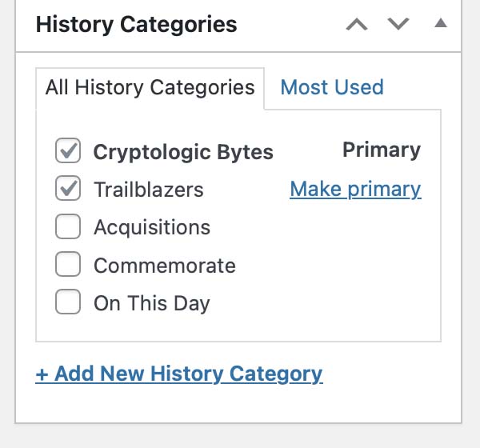
Task: Switch to All History Categories tab
Action: point(150,87)
